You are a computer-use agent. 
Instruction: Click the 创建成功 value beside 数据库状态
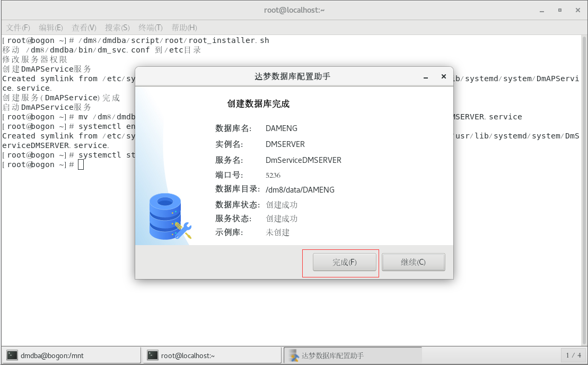[282, 205]
